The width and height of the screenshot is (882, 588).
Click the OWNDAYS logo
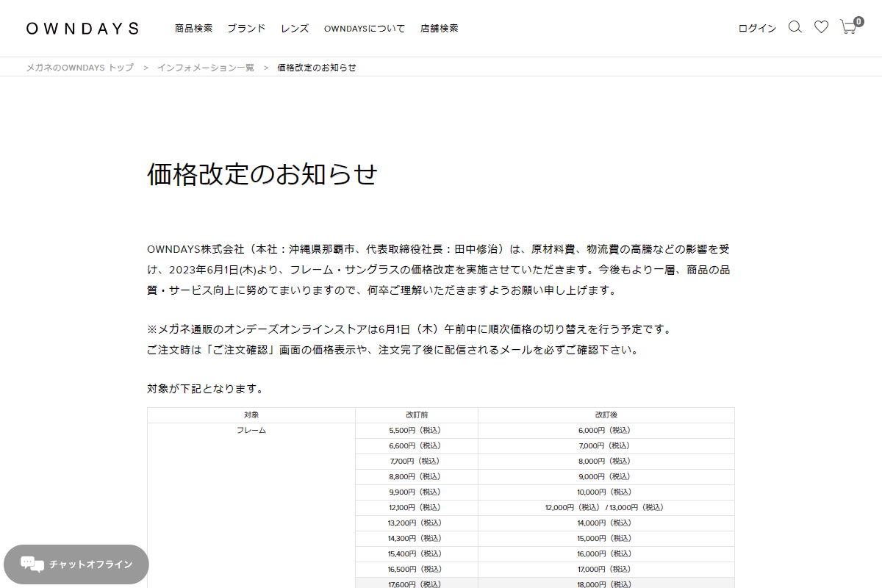(82, 28)
